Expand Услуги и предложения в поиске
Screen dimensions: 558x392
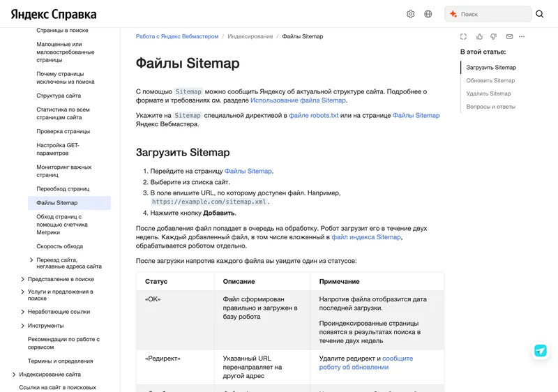22,292
